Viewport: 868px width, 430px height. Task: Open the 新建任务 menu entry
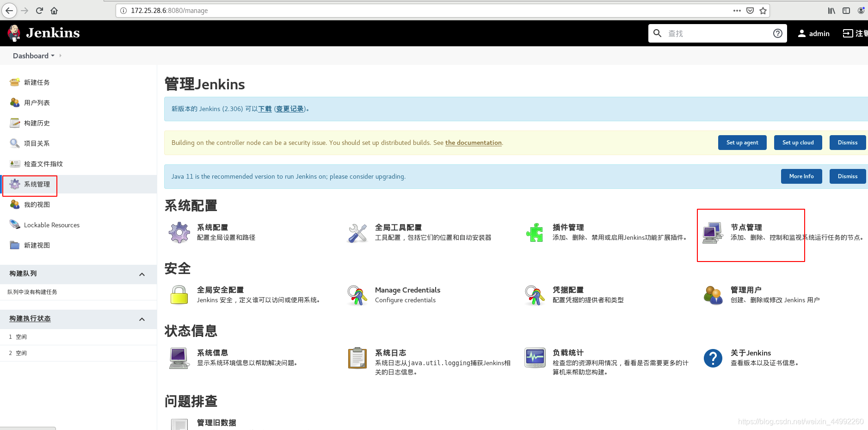37,82
